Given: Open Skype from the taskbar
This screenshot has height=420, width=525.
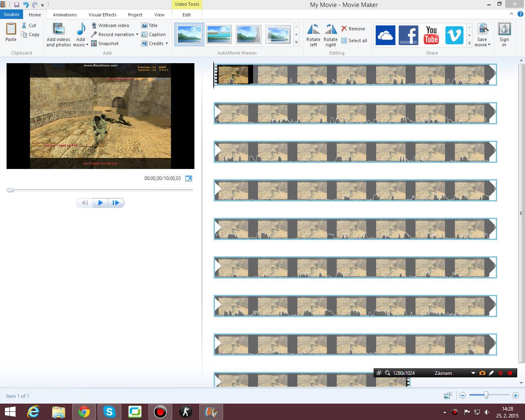Looking at the screenshot, I should (x=110, y=411).
